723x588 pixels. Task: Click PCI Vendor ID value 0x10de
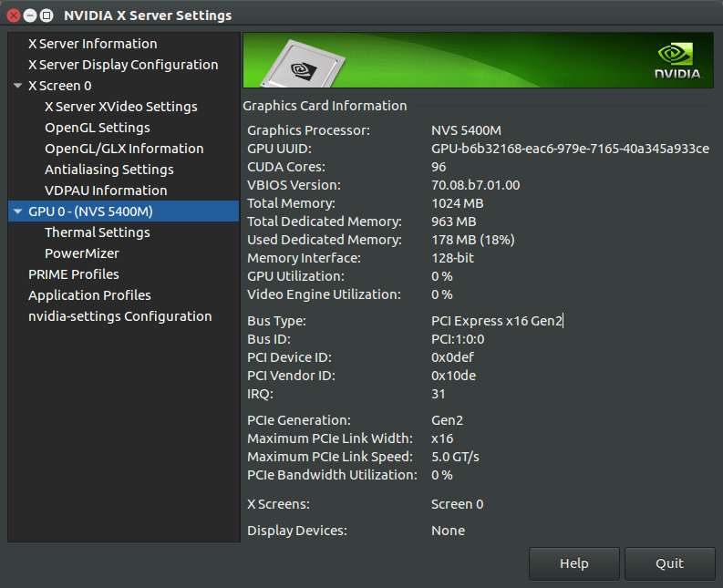pos(453,376)
